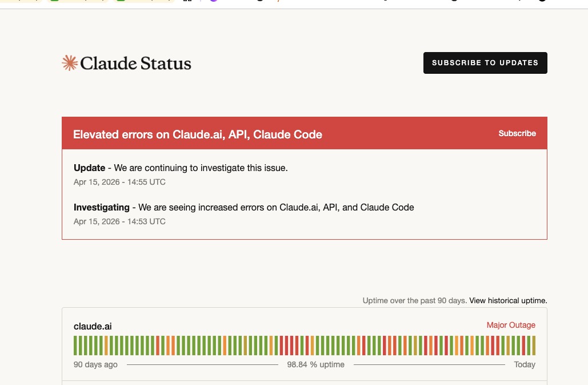Select 'We are seeing increased errors' message text
The image size is (588, 385).
point(276,207)
